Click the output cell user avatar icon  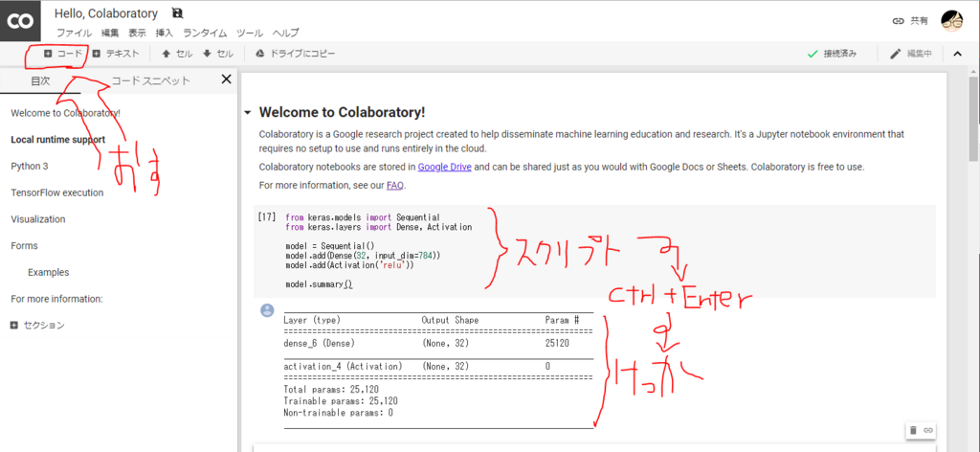click(x=267, y=310)
